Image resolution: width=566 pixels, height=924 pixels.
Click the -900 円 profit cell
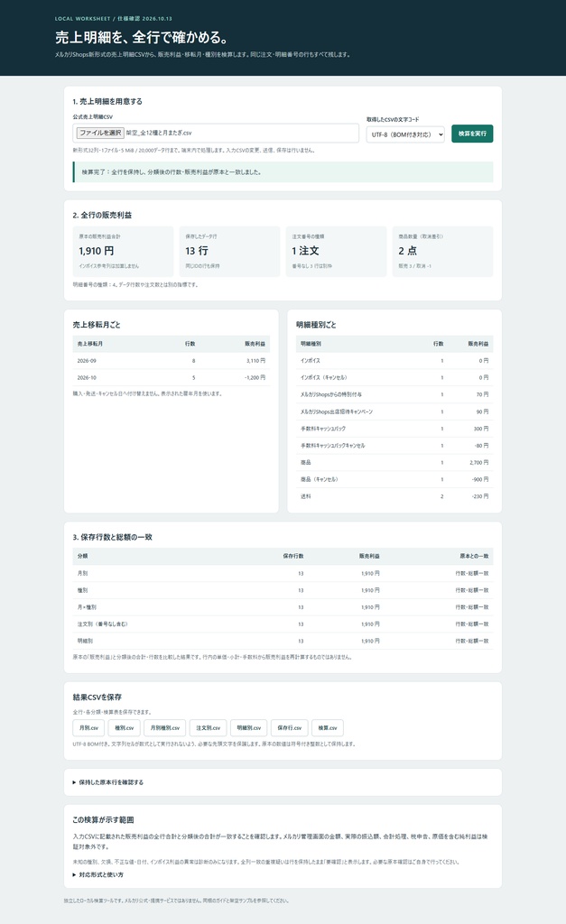click(x=480, y=480)
